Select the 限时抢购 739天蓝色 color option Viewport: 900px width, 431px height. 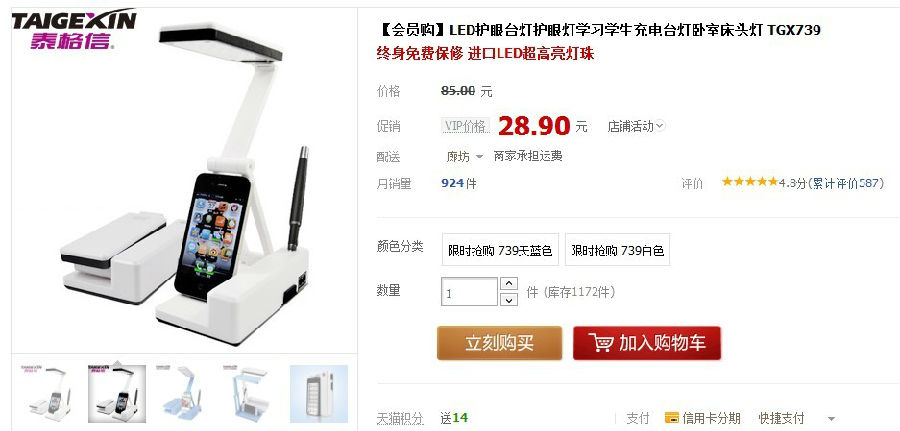(x=500, y=250)
